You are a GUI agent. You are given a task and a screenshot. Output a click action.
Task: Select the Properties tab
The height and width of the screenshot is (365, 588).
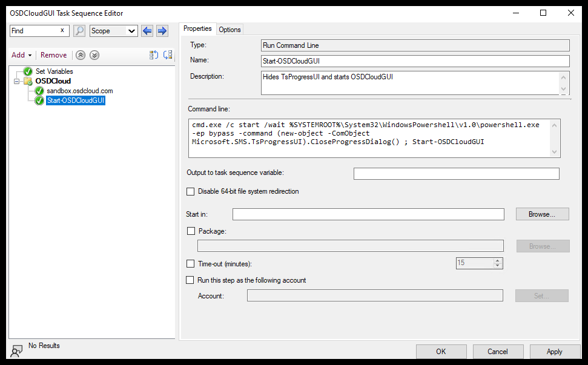pyautogui.click(x=197, y=28)
